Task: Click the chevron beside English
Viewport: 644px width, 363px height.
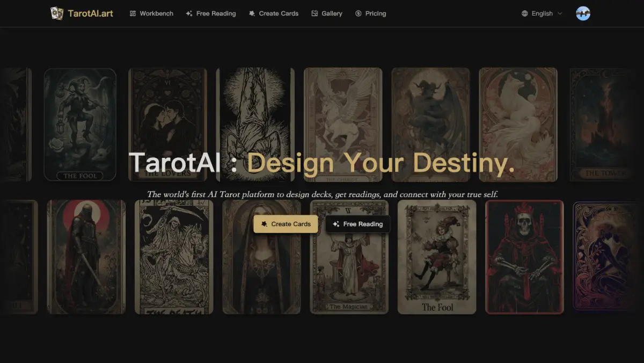Action: click(560, 13)
